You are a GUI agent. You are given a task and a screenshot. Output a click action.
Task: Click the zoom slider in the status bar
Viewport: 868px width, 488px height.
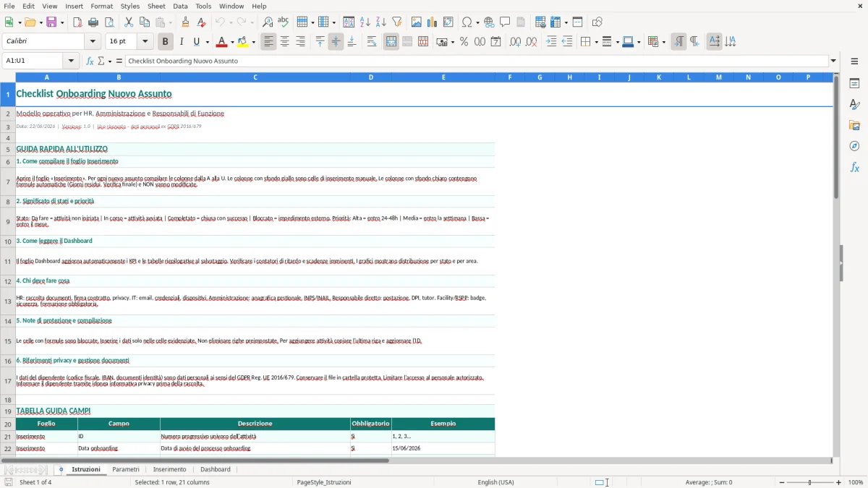tap(810, 482)
